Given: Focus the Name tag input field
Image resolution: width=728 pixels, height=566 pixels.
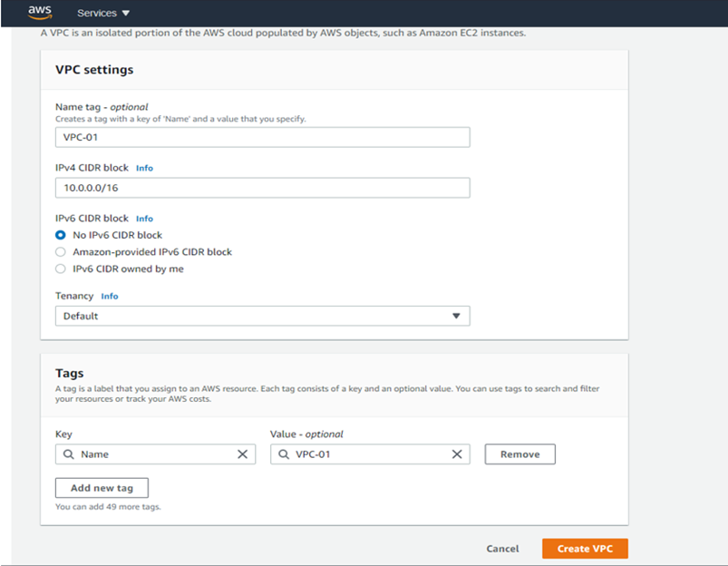Looking at the screenshot, I should pyautogui.click(x=263, y=137).
